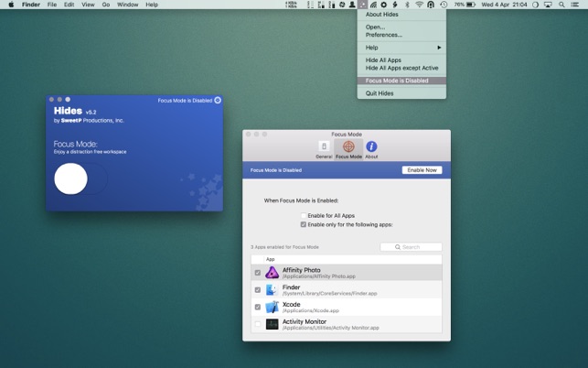Open Spotlight search magnifier icon
The image size is (588, 368).
[561, 5]
